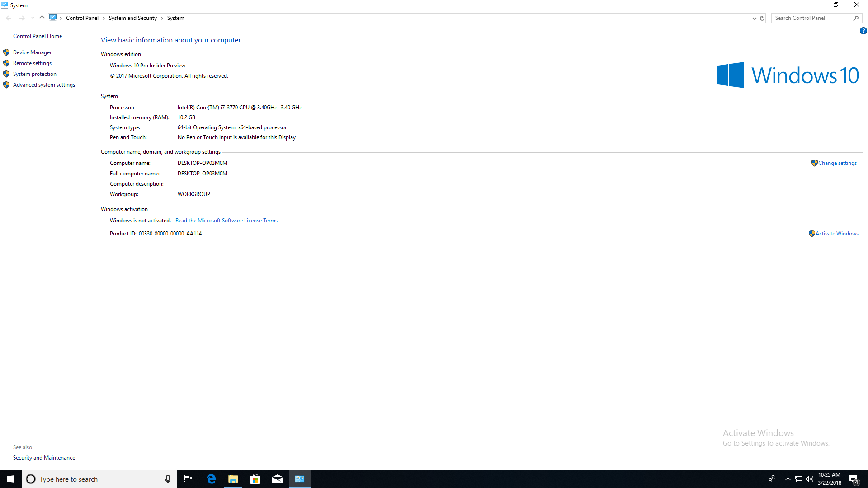Expand chevron before Control Panel breadcrumb
Screen dimensions: 868x488
click(61, 18)
